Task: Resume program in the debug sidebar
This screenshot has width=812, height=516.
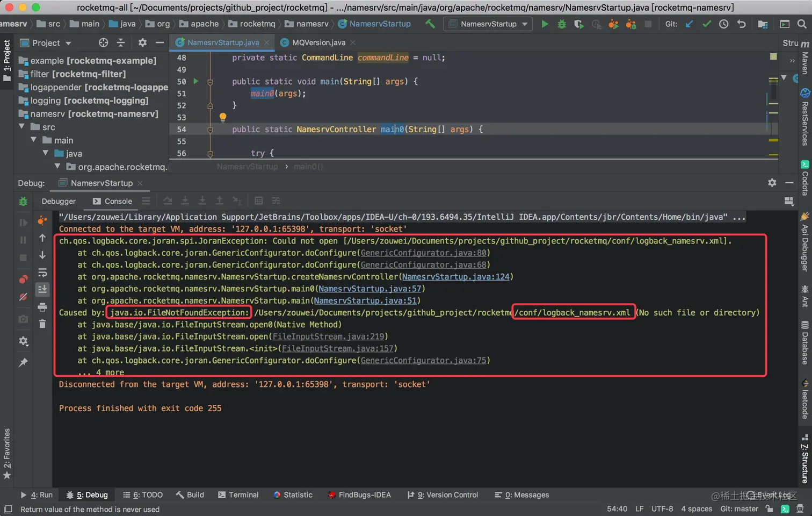Action: tap(23, 223)
